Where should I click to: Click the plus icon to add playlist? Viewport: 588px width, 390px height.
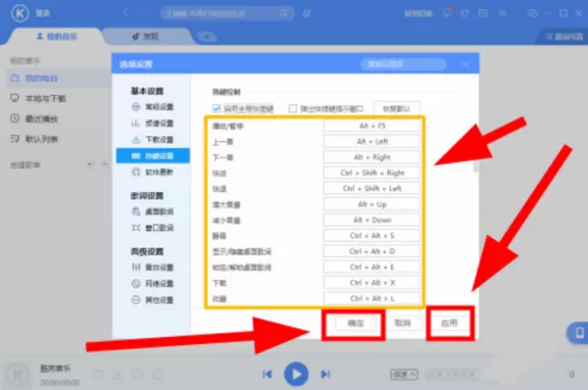point(89,164)
